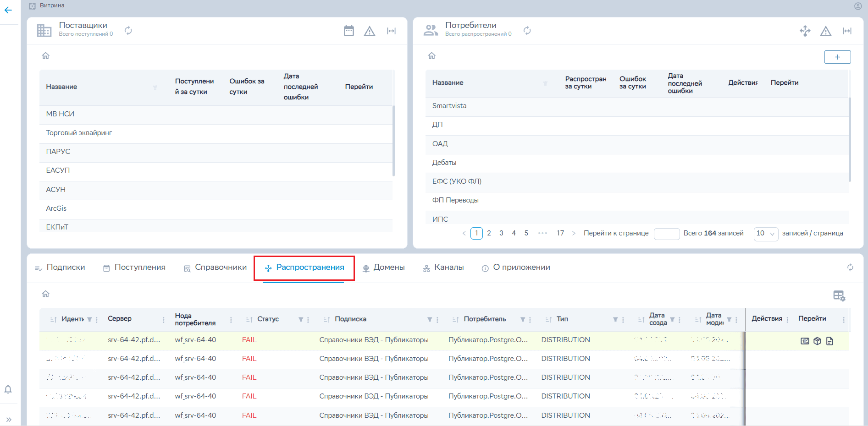Click the document icon in first row actions
This screenshot has width=868, height=426.
click(829, 341)
